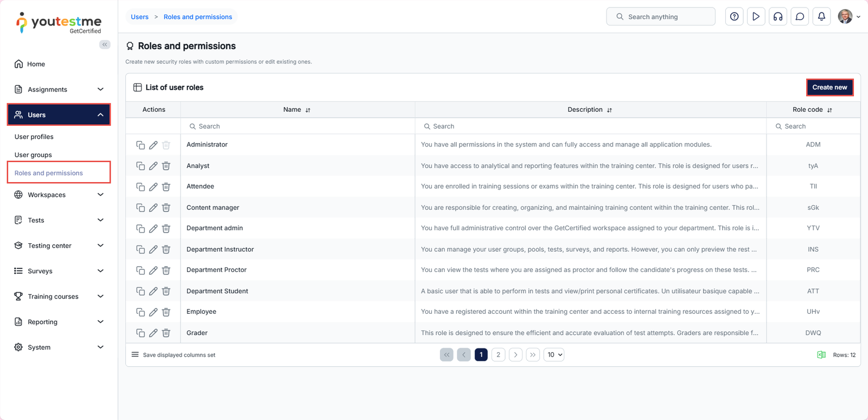Edit the Analyst role
This screenshot has height=420, width=868.
pyautogui.click(x=154, y=166)
